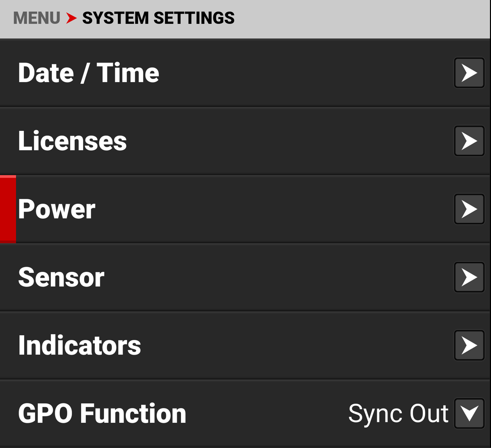Image resolution: width=491 pixels, height=448 pixels.
Task: Click the Sync Out value
Action: click(x=398, y=413)
